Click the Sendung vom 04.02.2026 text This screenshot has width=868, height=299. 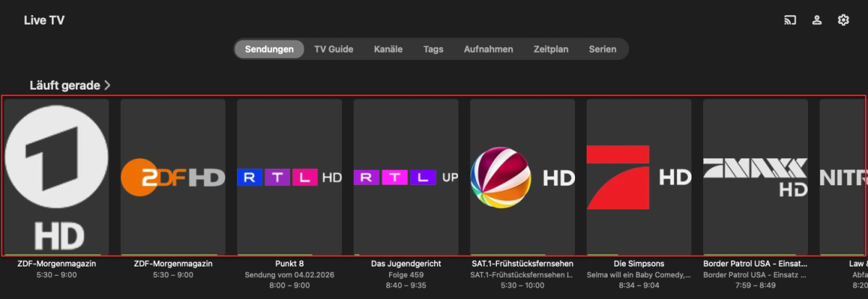click(x=289, y=275)
